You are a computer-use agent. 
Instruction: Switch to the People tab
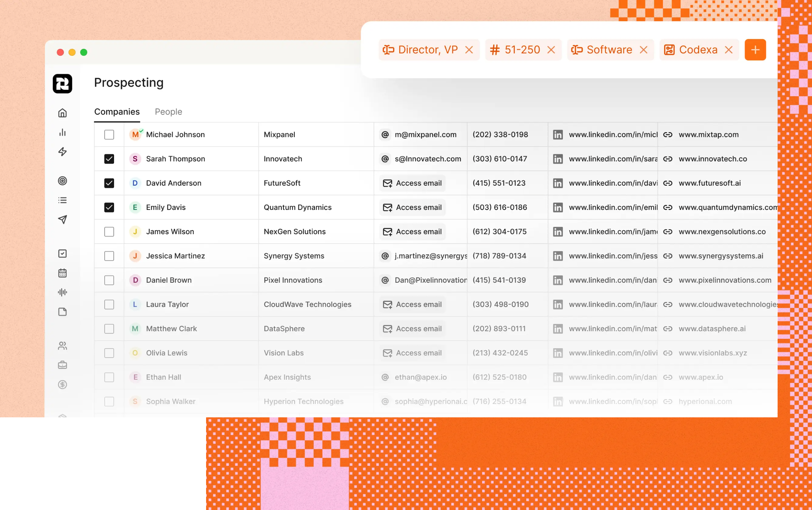[x=168, y=112]
